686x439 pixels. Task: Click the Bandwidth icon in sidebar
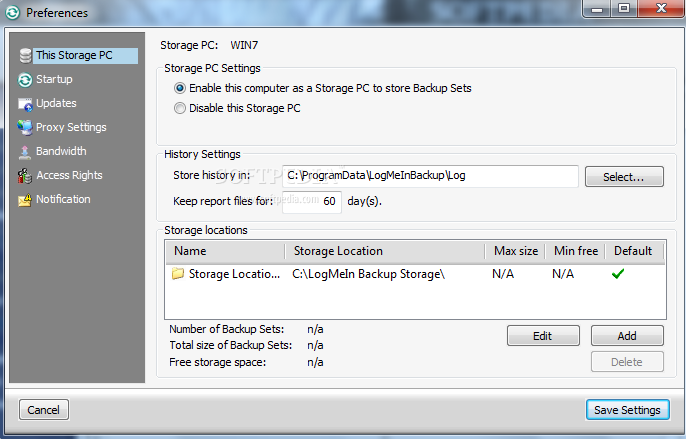click(x=25, y=152)
